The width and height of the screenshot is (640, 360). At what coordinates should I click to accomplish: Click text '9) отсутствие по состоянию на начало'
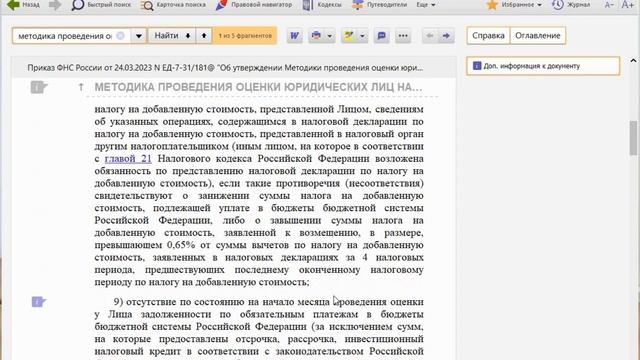[203, 302]
